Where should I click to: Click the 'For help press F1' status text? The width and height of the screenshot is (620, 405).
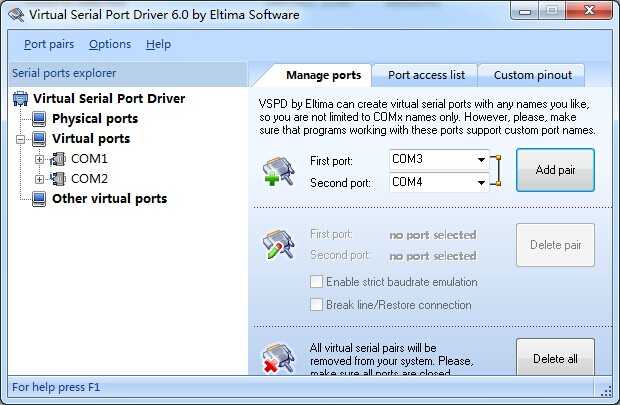[x=56, y=387]
